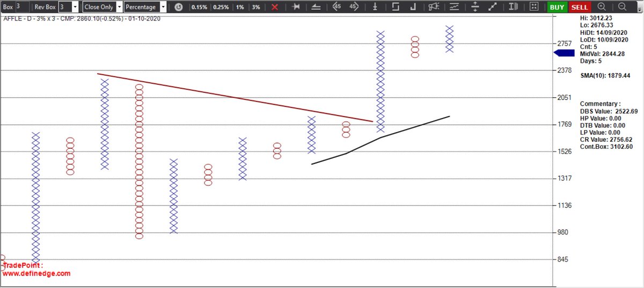Click the MidVal: 2844.28 text
The width and height of the screenshot is (644, 288).
pos(603,54)
